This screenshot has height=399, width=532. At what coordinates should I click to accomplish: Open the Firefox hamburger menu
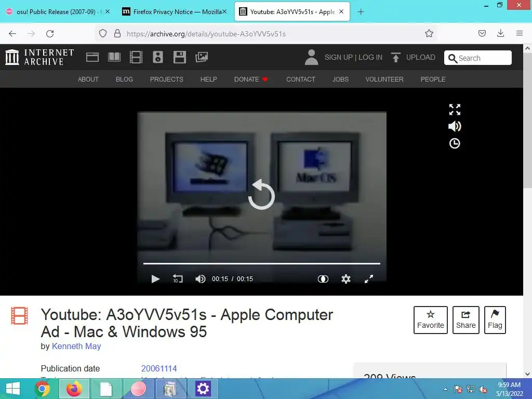pos(520,33)
